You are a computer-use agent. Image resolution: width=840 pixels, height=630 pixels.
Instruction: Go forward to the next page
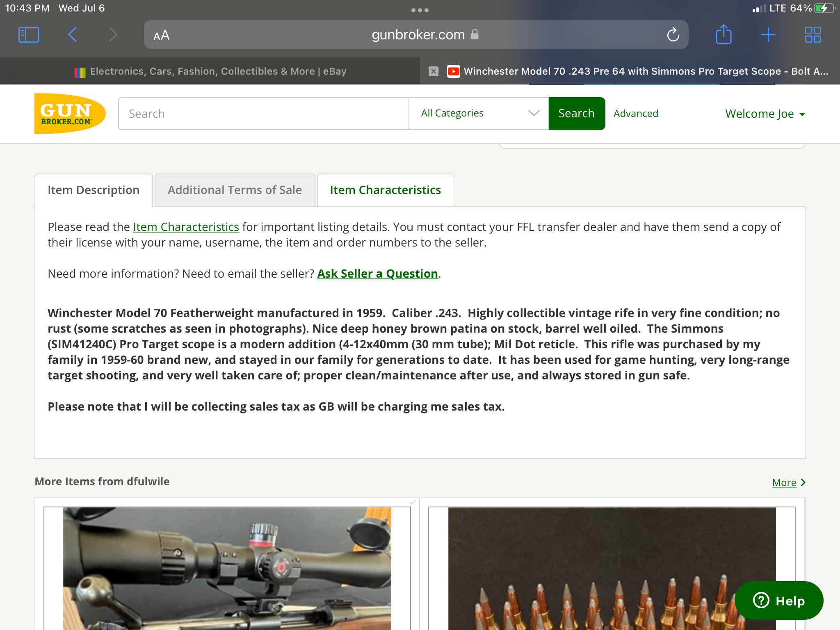click(113, 35)
